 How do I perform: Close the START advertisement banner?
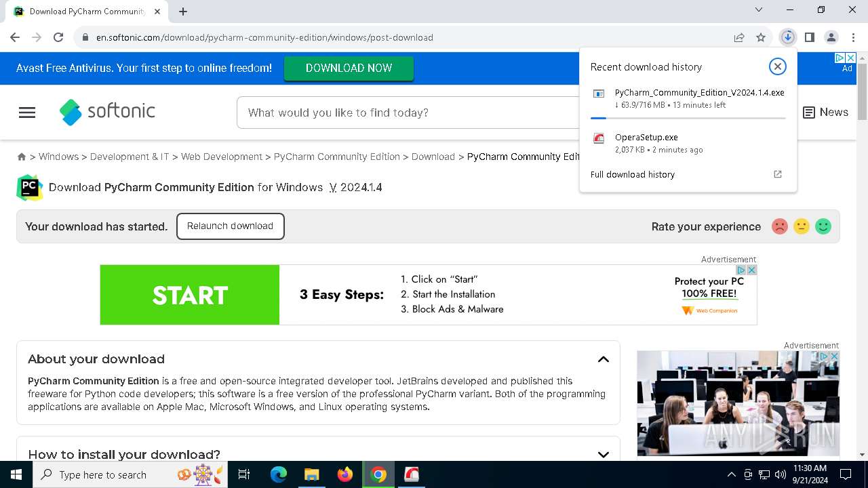[751, 270]
